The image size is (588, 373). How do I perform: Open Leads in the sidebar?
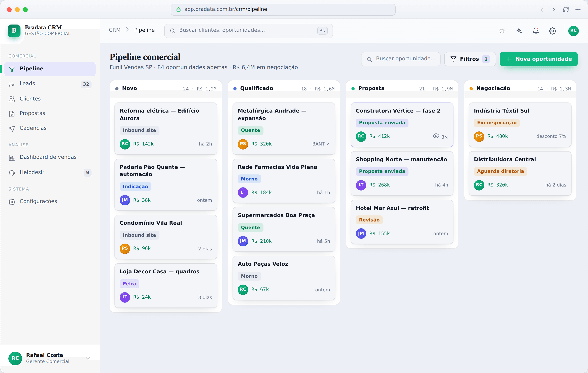click(50, 84)
